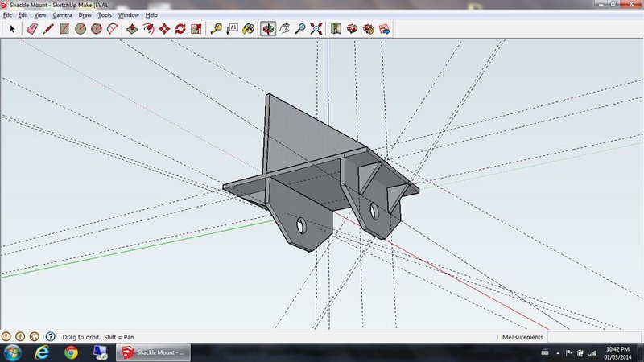Click the network signal tray icon

[x=592, y=352]
